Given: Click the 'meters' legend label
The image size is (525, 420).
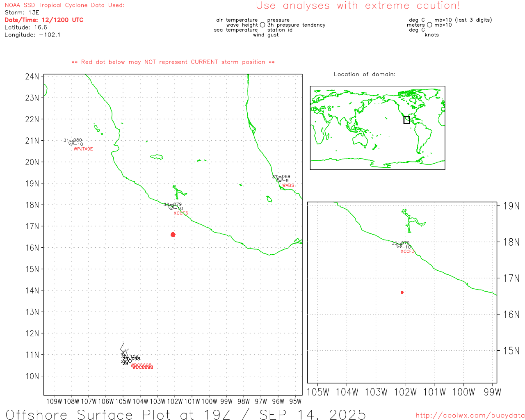Looking at the screenshot, I should tap(416, 25).
